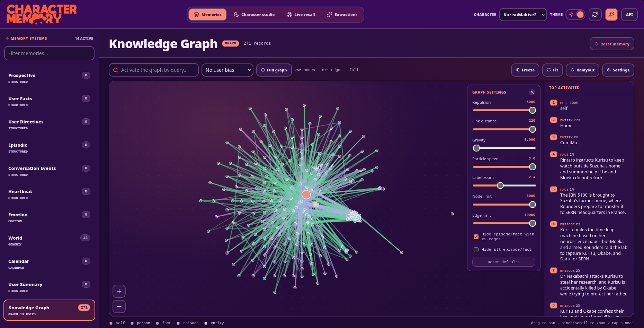Toggle the graph Settings button
Screen dimensions: 644x328
click(618, 70)
